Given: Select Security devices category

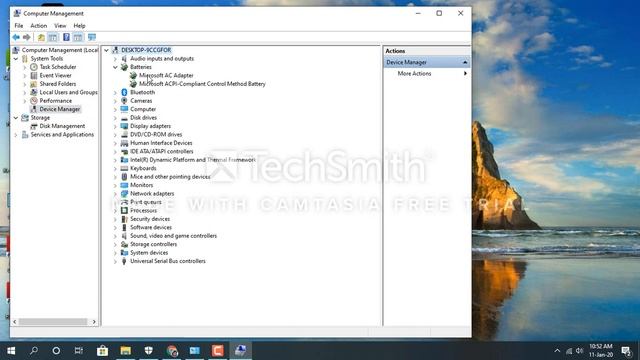Looking at the screenshot, I should [150, 219].
